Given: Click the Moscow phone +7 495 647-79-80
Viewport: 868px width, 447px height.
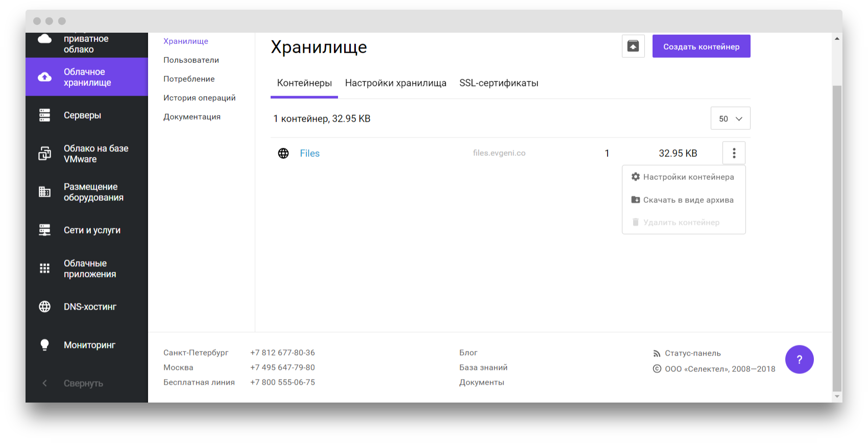Looking at the screenshot, I should tap(282, 368).
